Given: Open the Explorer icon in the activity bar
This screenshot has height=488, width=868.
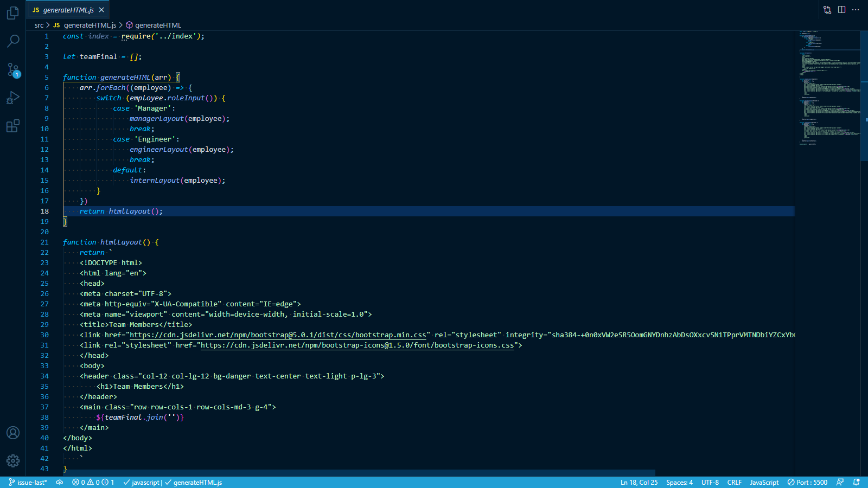Looking at the screenshot, I should coord(13,13).
